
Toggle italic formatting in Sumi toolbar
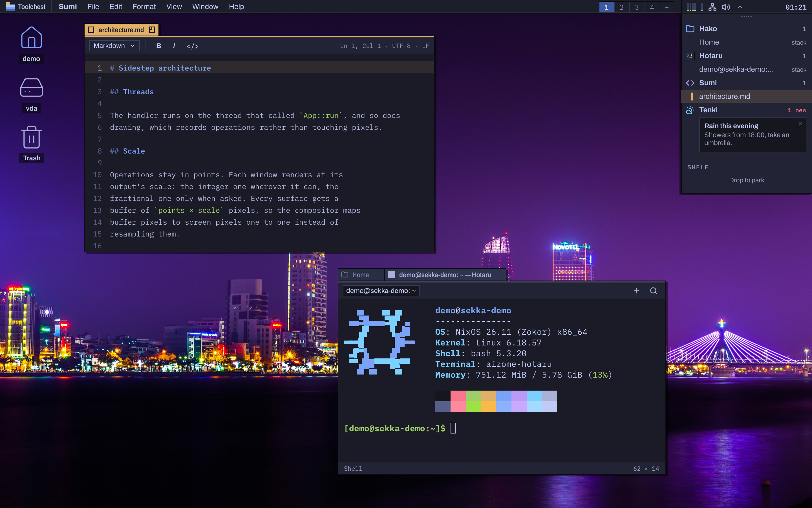(x=174, y=46)
